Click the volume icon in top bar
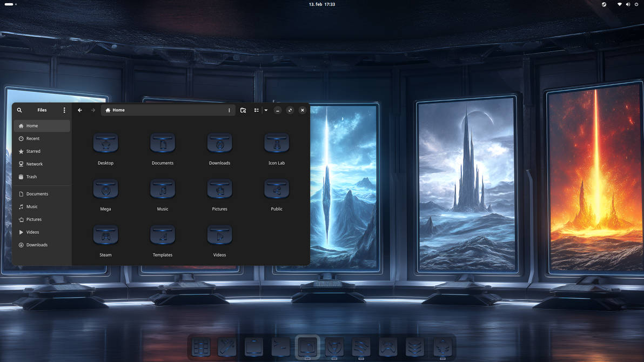The height and width of the screenshot is (362, 644). [x=628, y=4]
